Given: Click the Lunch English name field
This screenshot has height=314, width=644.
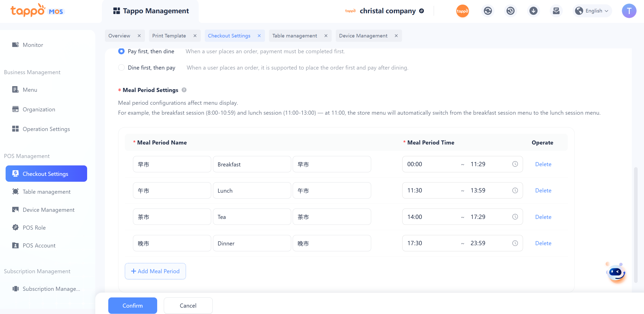Looking at the screenshot, I should click(x=252, y=191).
